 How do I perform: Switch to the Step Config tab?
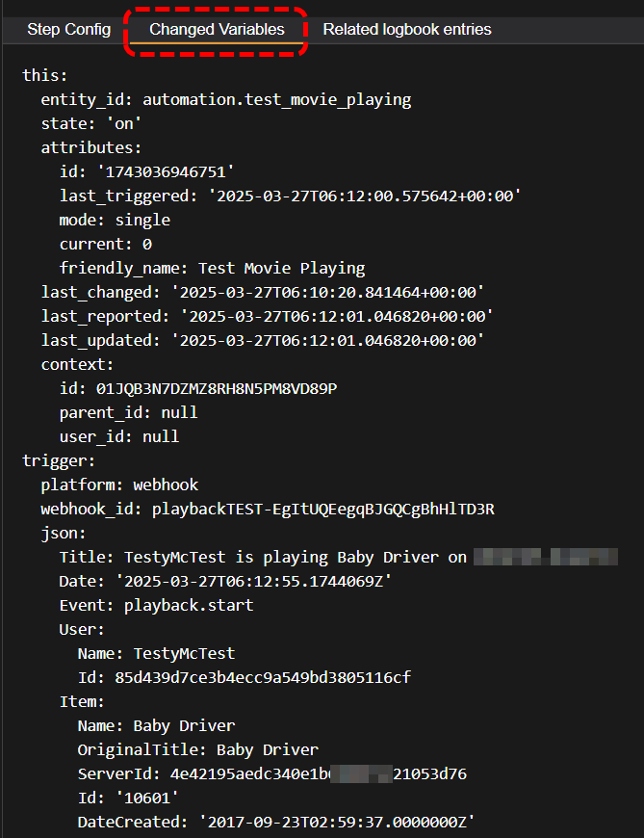[68, 30]
